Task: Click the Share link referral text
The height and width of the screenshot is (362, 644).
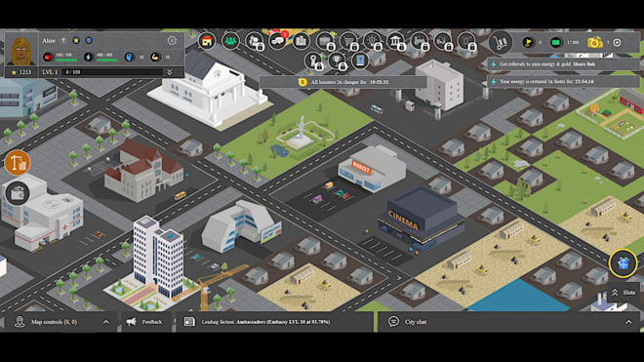Action: [x=584, y=64]
